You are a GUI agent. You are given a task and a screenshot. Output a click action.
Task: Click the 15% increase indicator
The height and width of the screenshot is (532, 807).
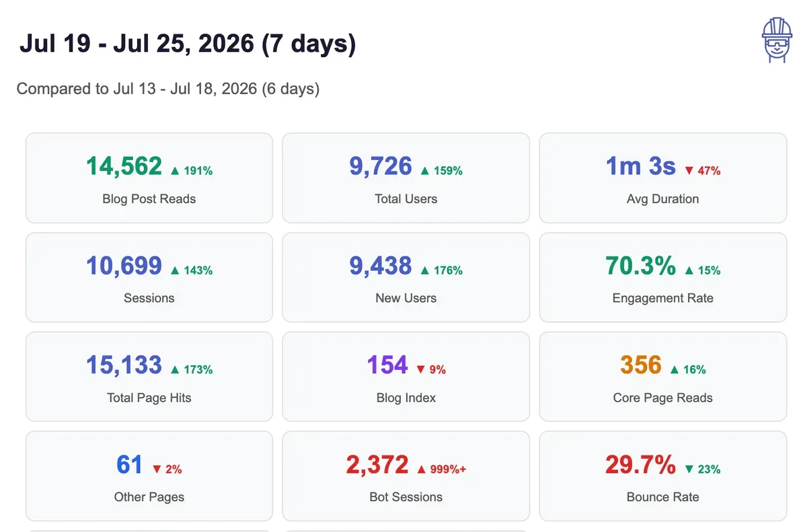click(702, 270)
